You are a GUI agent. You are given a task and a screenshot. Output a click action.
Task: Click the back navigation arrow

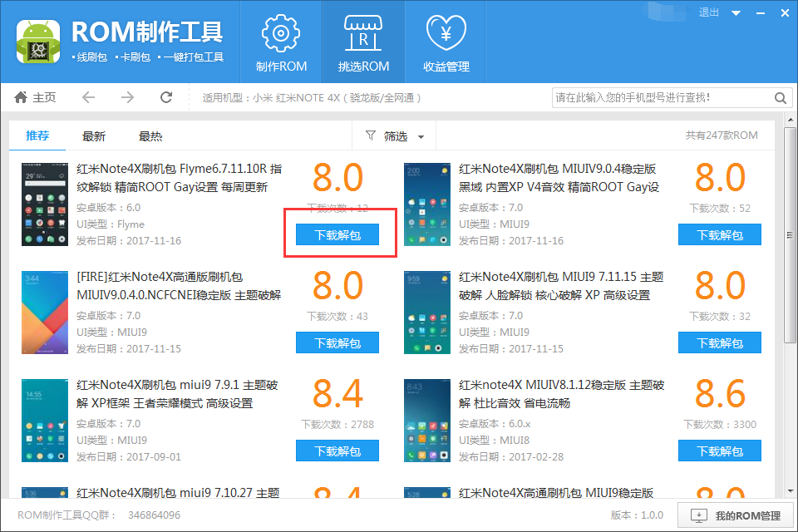tap(88, 97)
